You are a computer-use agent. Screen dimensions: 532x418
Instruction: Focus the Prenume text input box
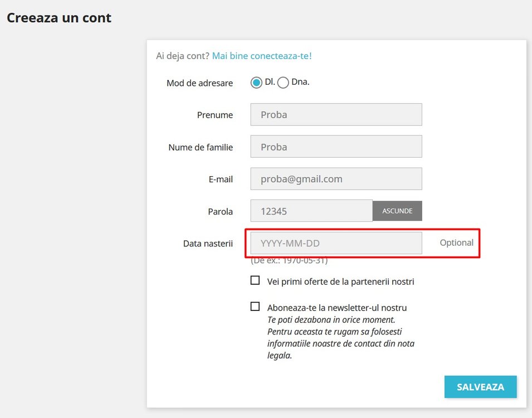point(336,115)
